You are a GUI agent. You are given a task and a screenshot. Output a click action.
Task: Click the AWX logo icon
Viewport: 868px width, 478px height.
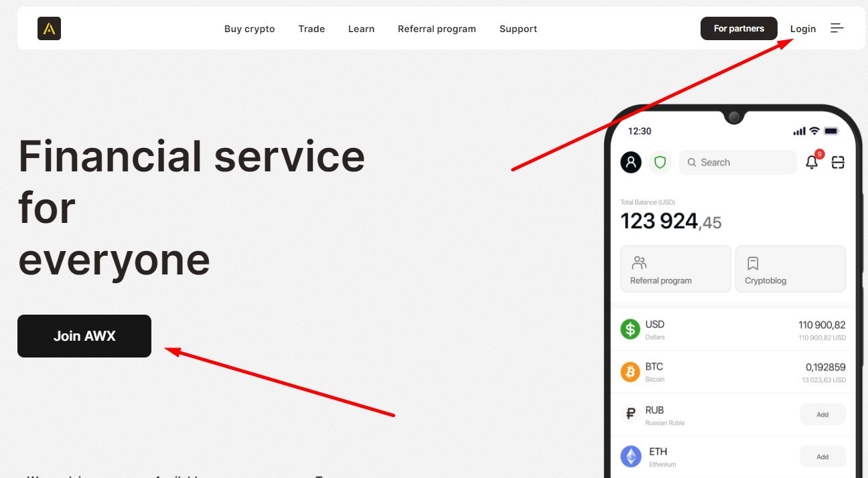pos(49,29)
